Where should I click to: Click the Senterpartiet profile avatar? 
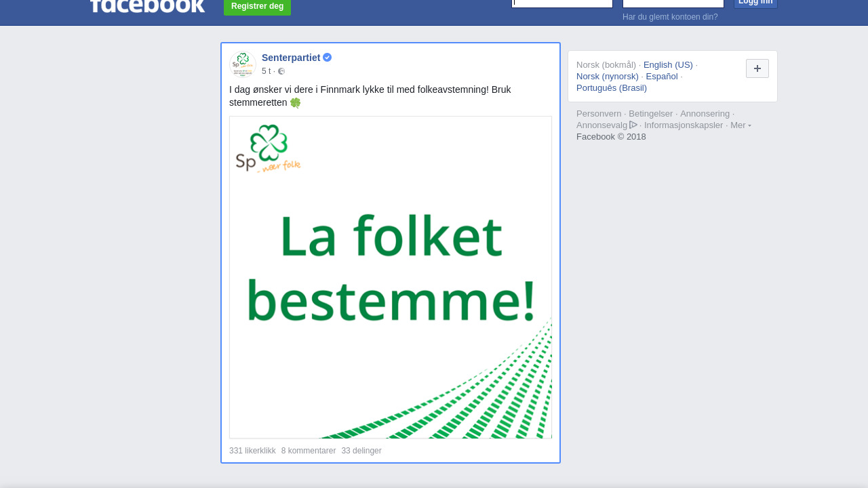tap(243, 64)
